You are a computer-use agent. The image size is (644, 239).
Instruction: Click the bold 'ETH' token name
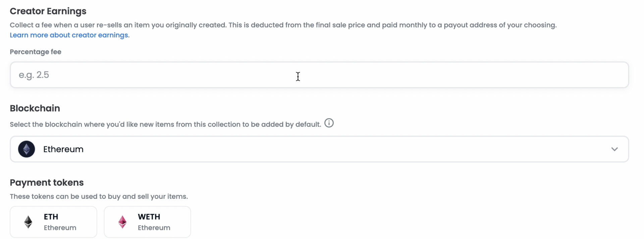[51, 217]
